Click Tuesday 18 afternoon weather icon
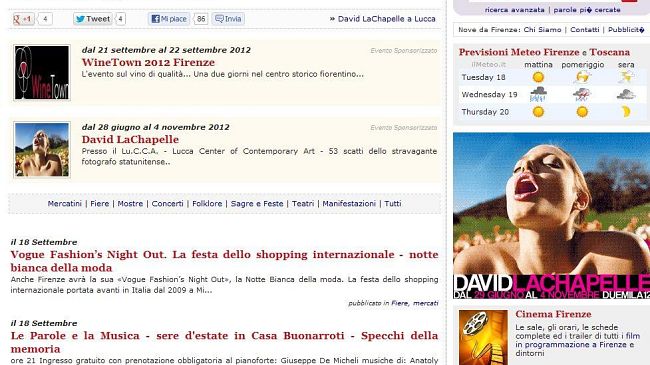The height and width of the screenshot is (365, 650). [x=582, y=77]
